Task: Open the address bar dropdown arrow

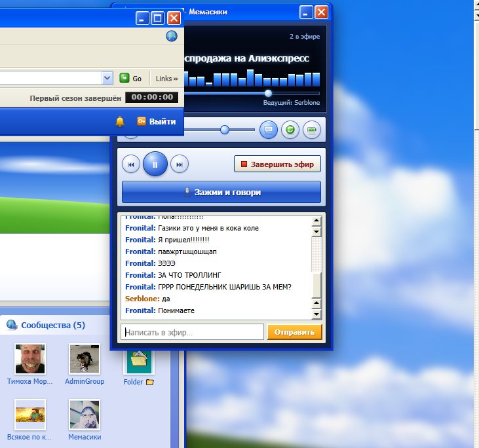Action: point(107,78)
